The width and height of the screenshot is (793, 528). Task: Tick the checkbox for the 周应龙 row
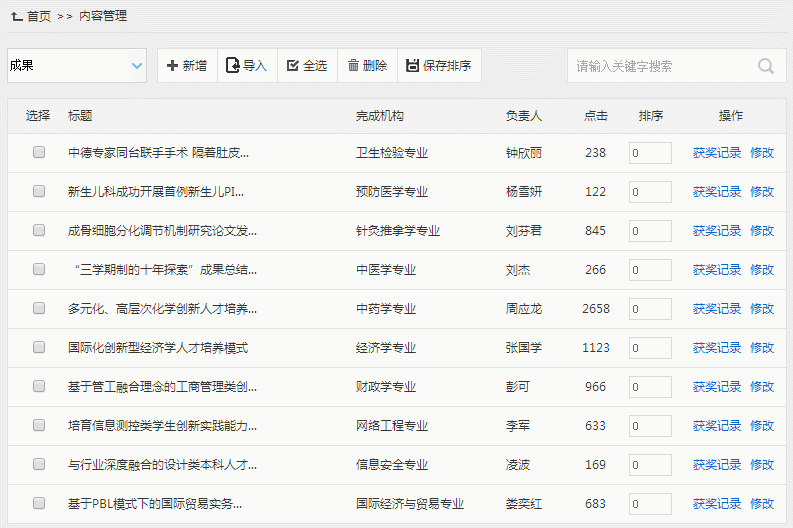point(39,309)
